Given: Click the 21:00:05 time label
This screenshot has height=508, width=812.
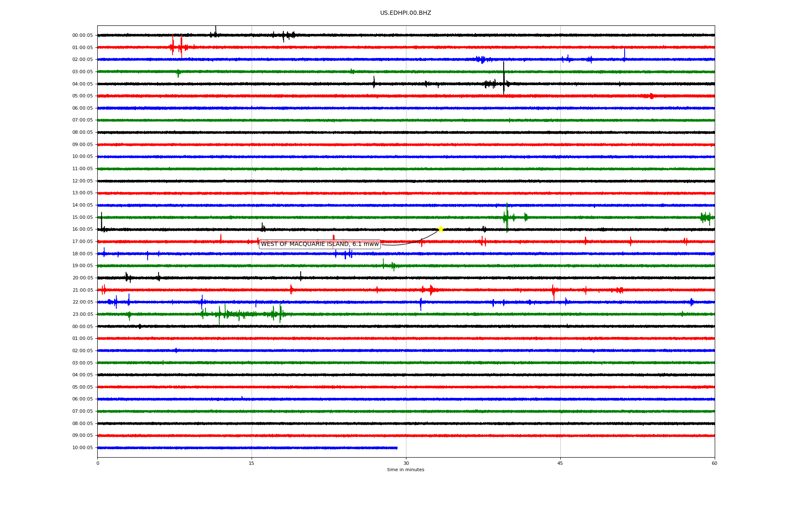Looking at the screenshot, I should (82, 290).
